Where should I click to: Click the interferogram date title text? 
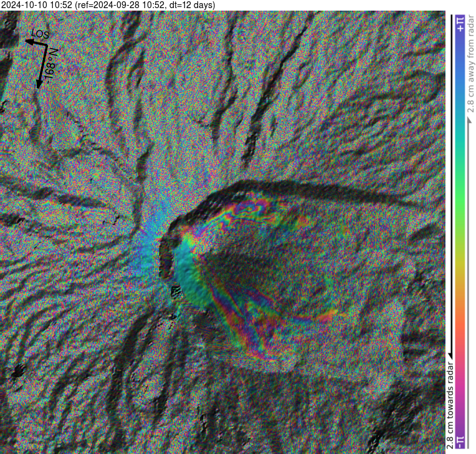pyautogui.click(x=108, y=5)
